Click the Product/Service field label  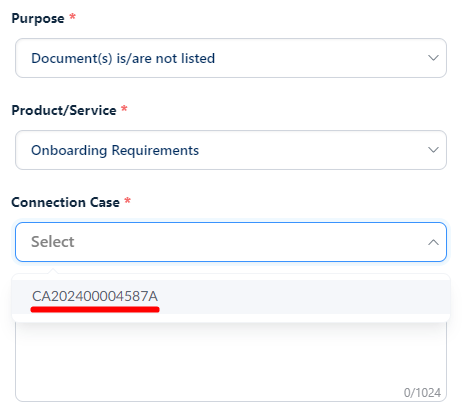[64, 110]
